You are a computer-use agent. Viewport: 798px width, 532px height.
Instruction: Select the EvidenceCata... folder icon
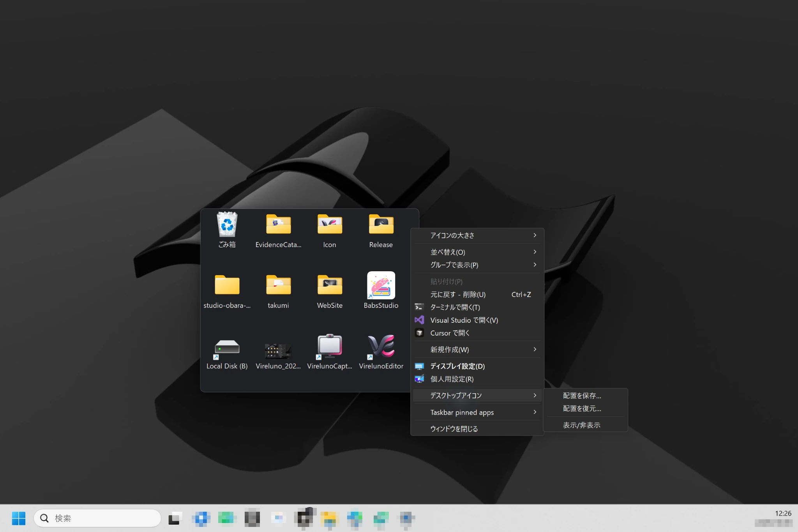tap(278, 230)
